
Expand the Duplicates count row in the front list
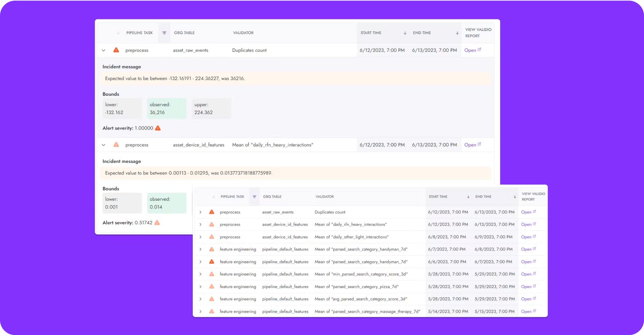coord(200,212)
